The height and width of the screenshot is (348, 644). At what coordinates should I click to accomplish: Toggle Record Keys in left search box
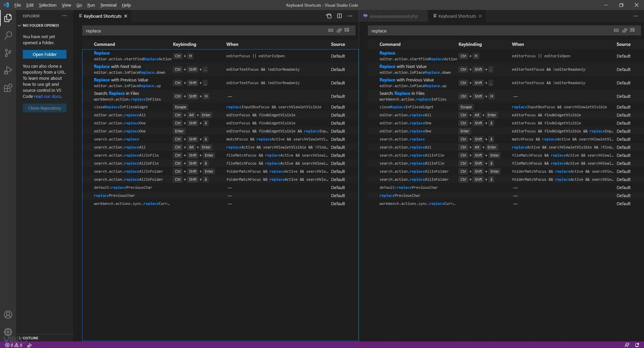coord(331,30)
